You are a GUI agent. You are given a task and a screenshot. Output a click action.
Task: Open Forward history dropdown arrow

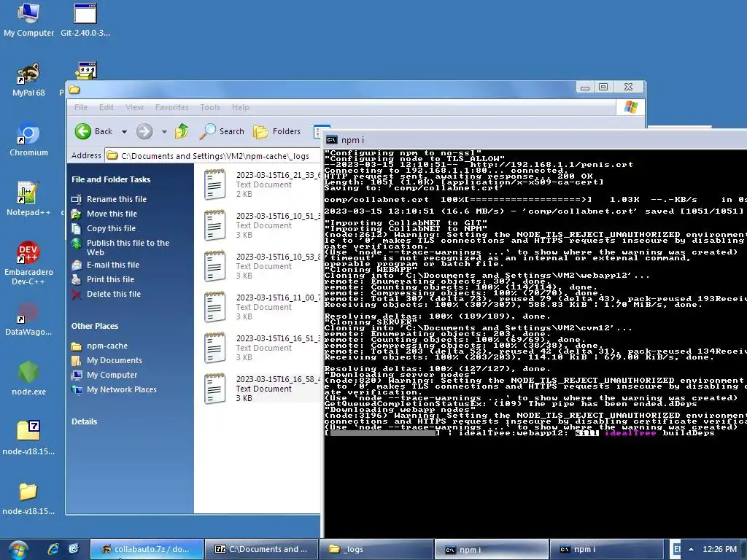[x=164, y=131]
